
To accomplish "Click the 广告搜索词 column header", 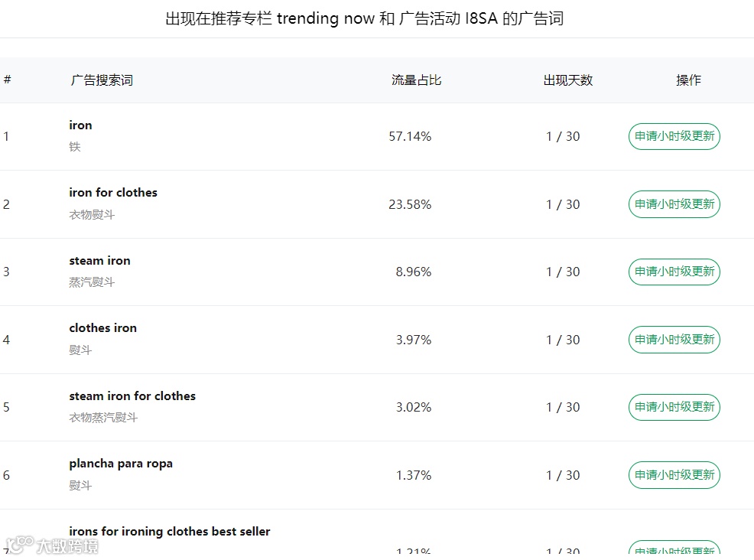I will click(x=102, y=80).
